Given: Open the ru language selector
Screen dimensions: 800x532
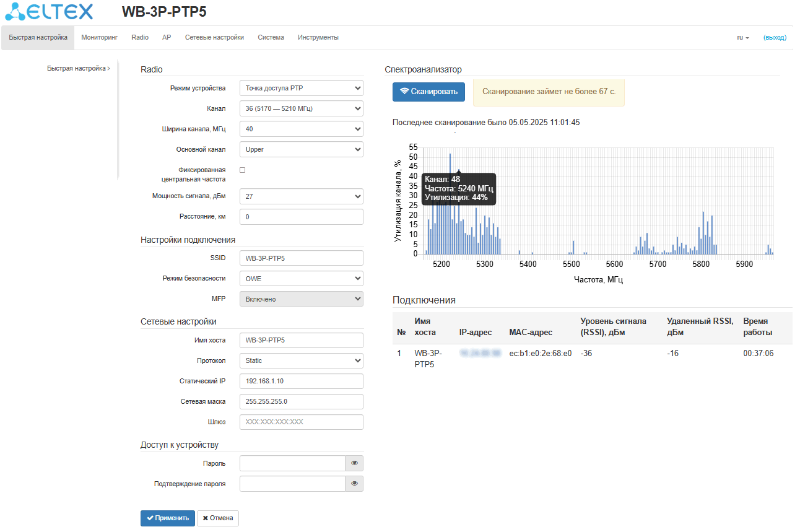Looking at the screenshot, I should pos(742,37).
